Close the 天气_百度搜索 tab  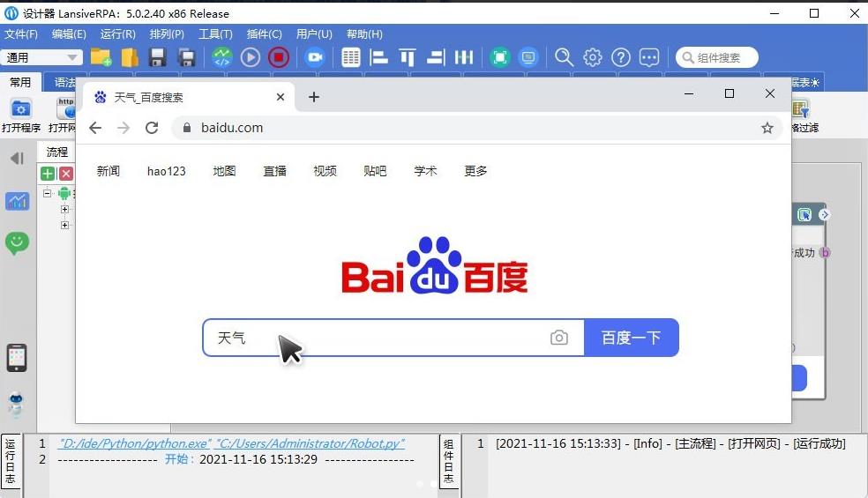pyautogui.click(x=281, y=97)
